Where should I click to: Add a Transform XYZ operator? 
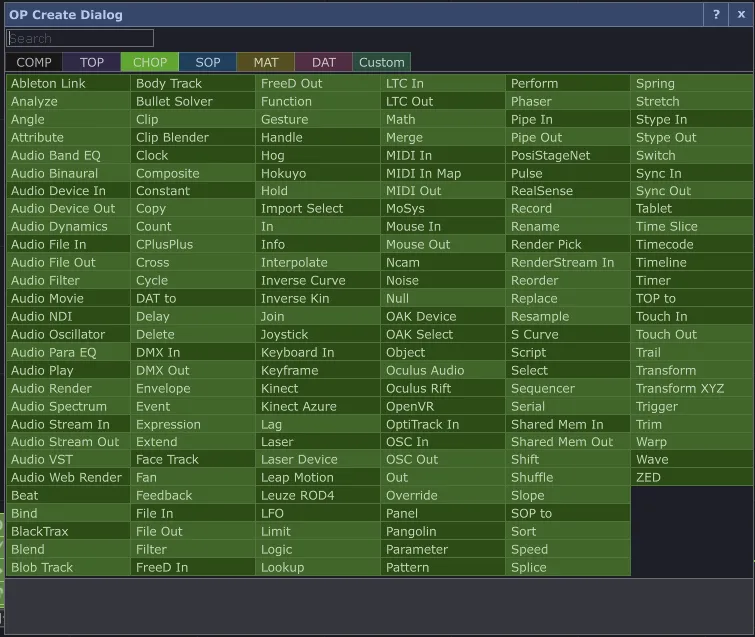[x=692, y=388]
